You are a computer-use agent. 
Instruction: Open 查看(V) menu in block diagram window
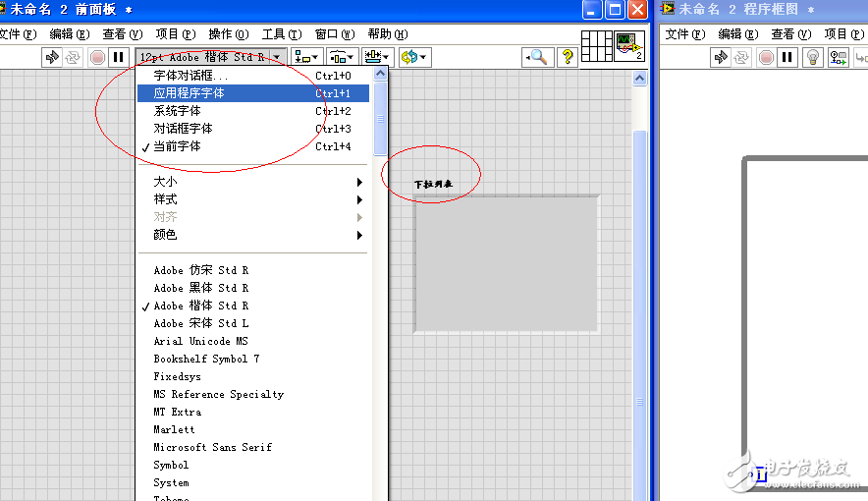pyautogui.click(x=791, y=34)
